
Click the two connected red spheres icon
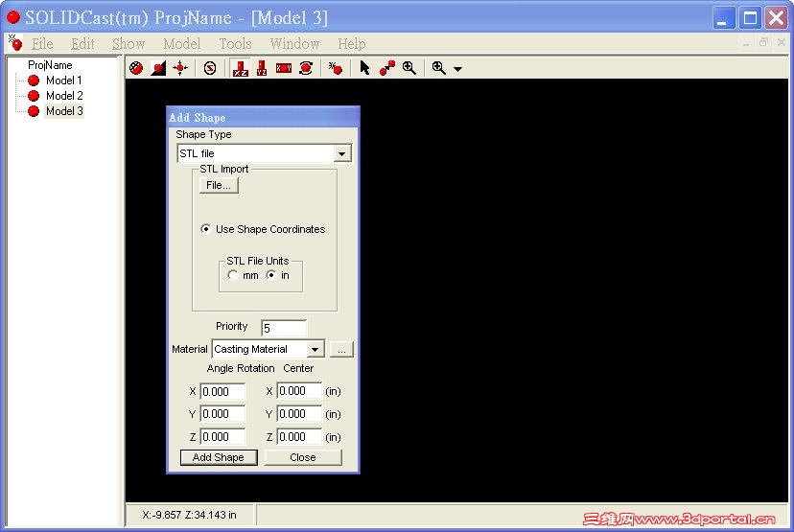click(x=387, y=68)
